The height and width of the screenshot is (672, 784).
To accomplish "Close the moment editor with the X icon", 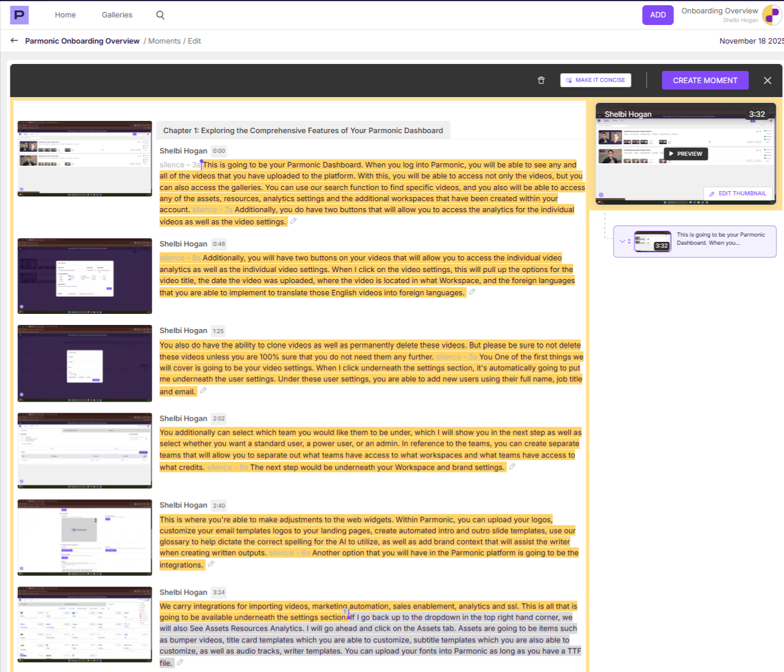I will pyautogui.click(x=768, y=80).
